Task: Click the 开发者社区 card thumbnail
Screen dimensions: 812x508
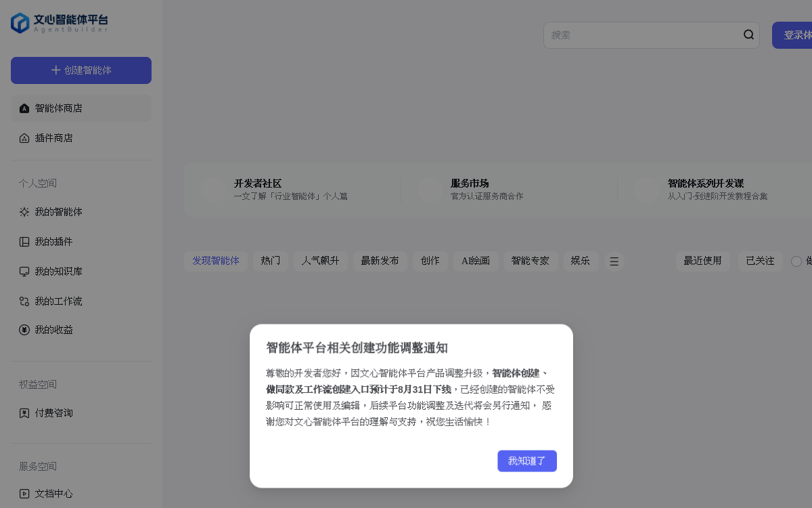Action: pyautogui.click(x=212, y=190)
